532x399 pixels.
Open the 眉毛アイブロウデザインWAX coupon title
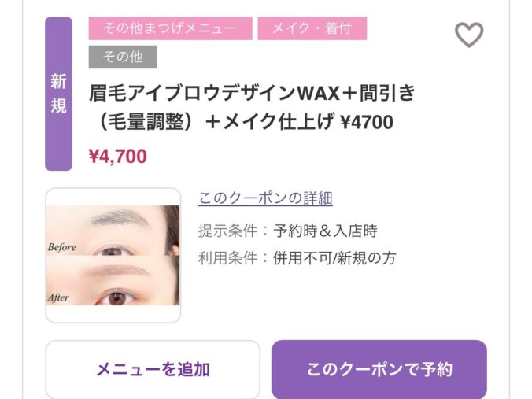click(x=252, y=93)
